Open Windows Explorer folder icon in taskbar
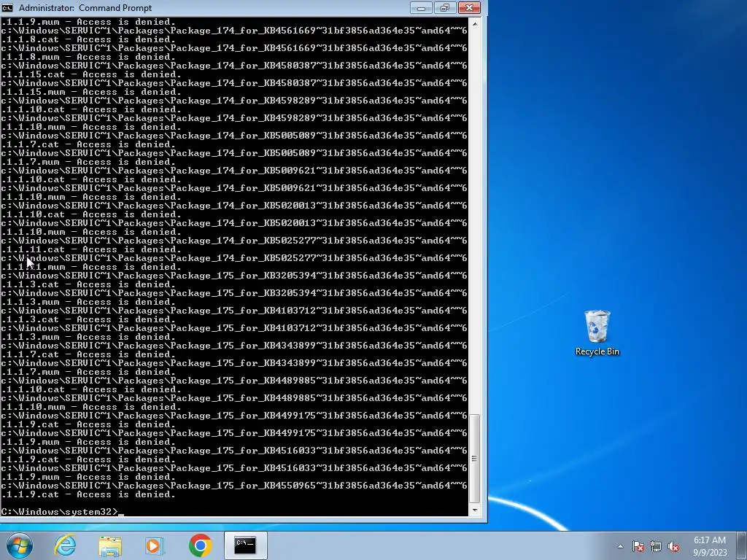Screen dimensions: 747x560 [x=110, y=546]
